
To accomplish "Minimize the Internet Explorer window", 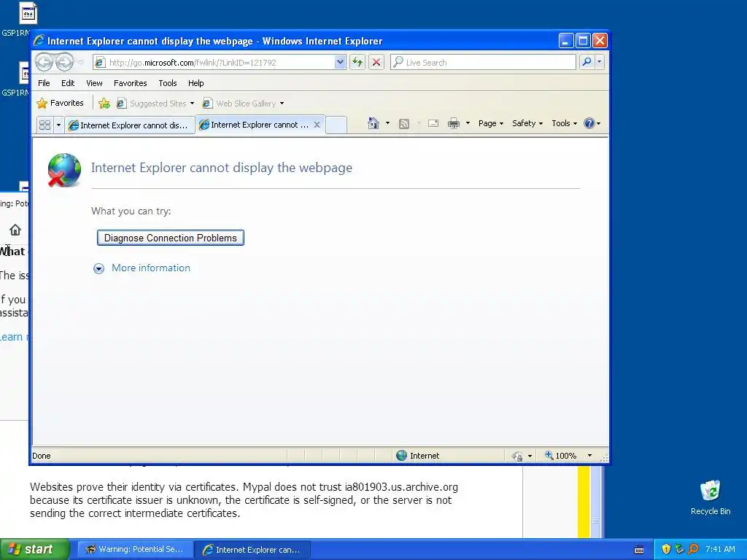I will 566,41.
